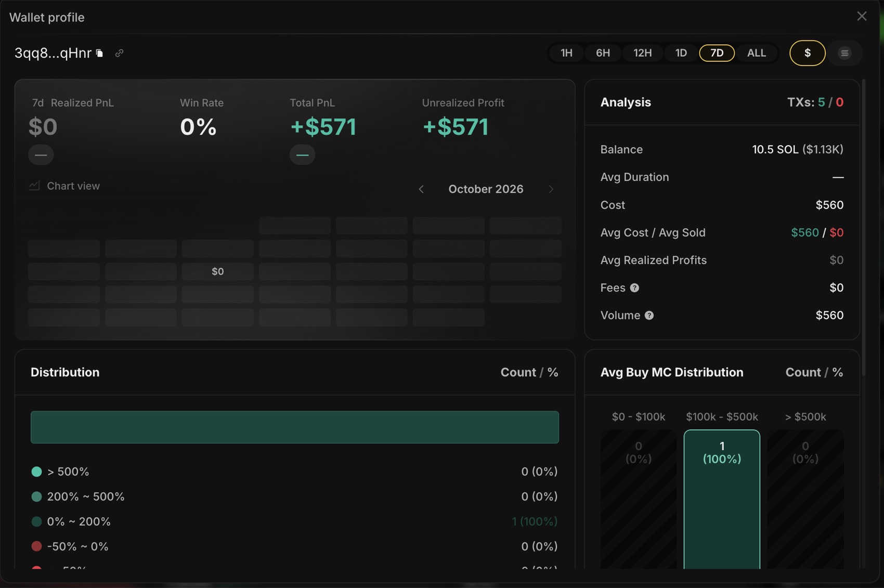Select the 1D timeframe
The image size is (884, 588).
681,53
